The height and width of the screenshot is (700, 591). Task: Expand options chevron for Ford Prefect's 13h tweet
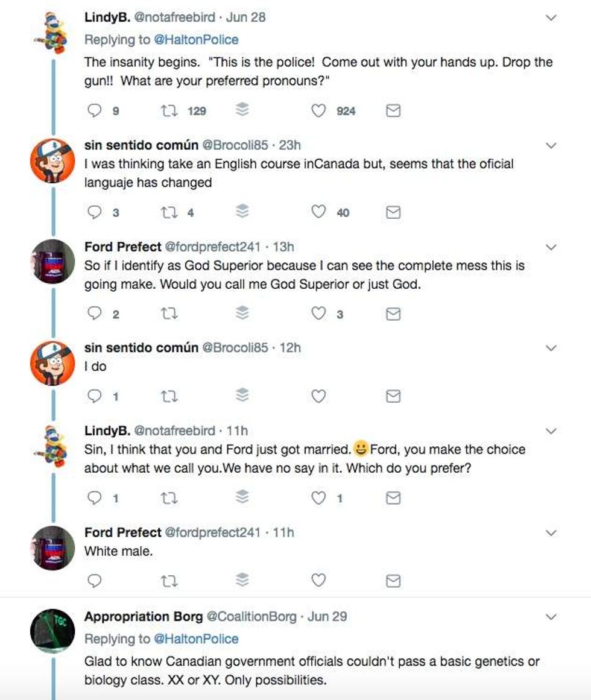pyautogui.click(x=551, y=247)
